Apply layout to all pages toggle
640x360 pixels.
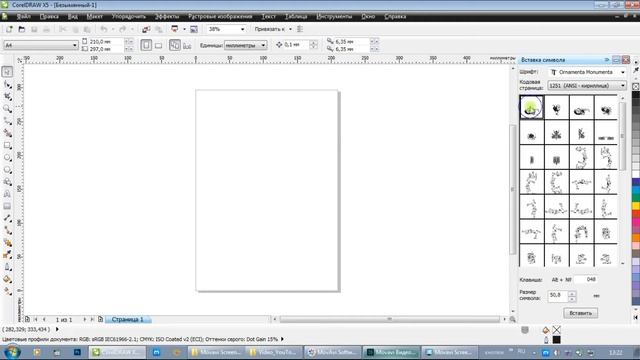pos(175,45)
